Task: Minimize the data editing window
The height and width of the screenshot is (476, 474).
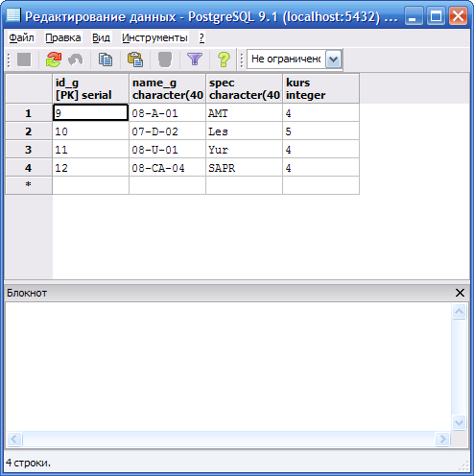Action: pos(413,16)
